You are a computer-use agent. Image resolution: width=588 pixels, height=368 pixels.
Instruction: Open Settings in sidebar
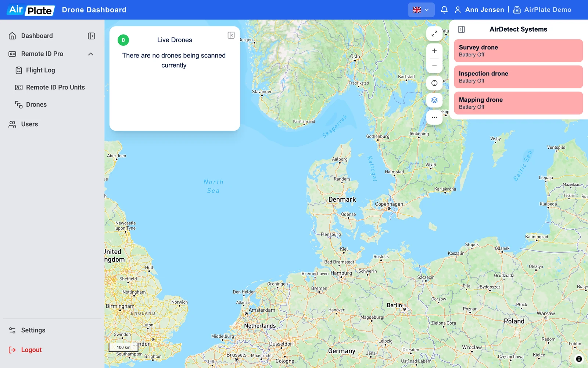click(27, 330)
